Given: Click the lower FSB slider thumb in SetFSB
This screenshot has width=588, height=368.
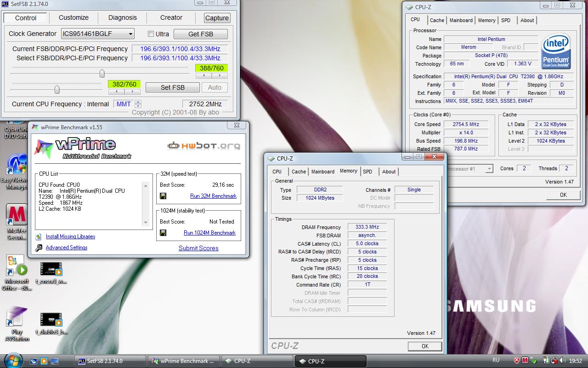Looking at the screenshot, I should point(57,89).
